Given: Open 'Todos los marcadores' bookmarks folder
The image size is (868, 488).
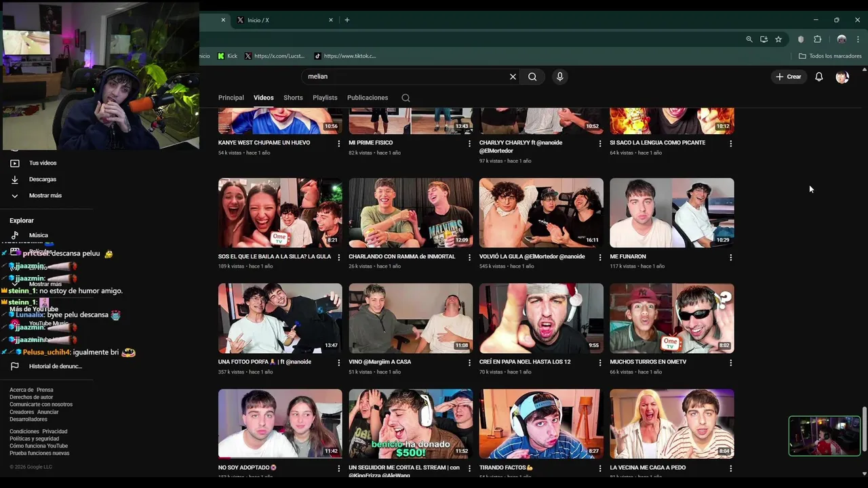Looking at the screenshot, I should point(830,56).
